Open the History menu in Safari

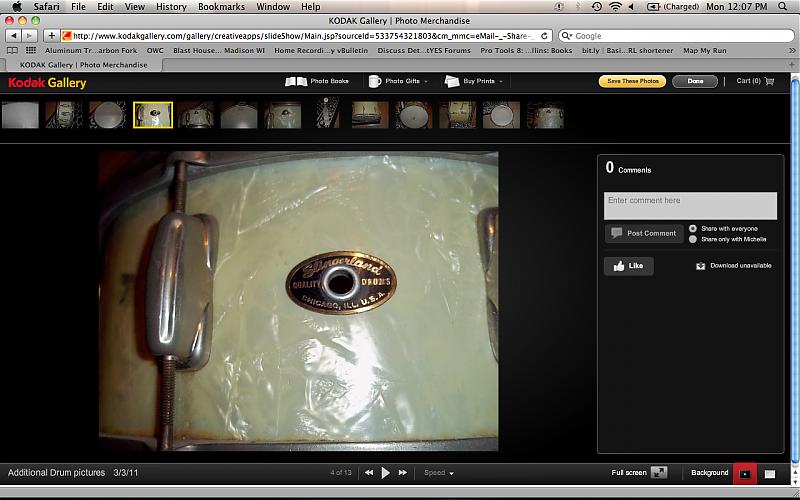click(171, 7)
